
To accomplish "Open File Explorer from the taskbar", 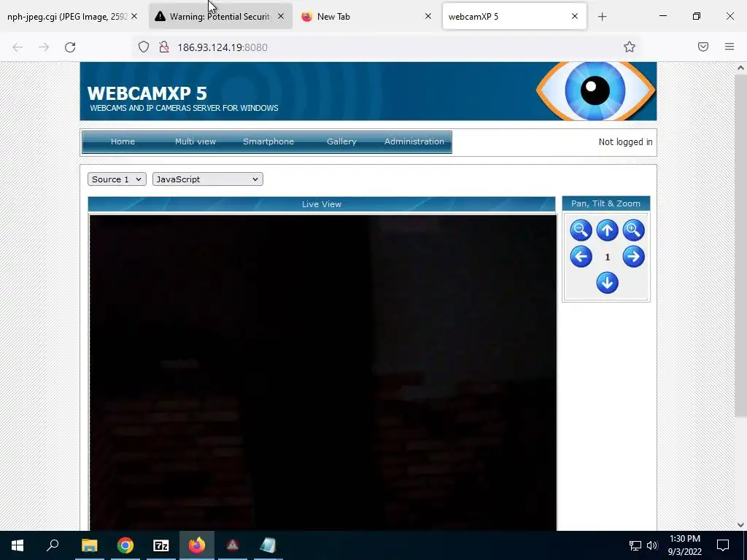I will (x=90, y=545).
